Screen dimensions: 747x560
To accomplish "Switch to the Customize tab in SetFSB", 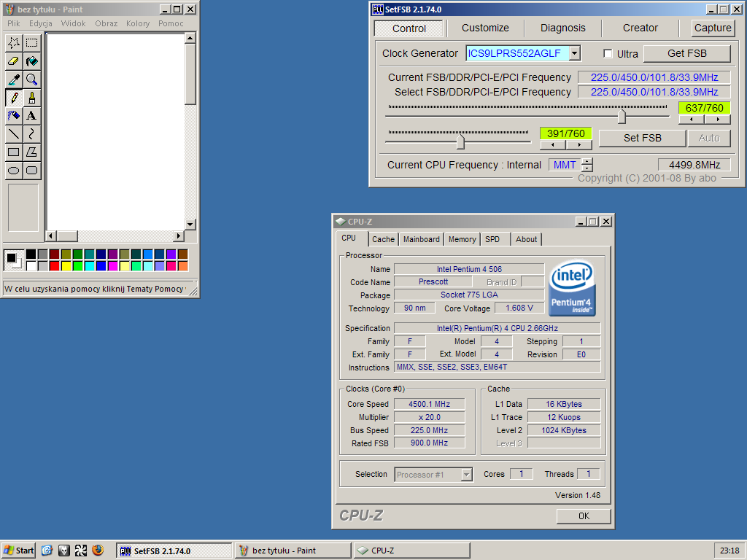I will pos(485,28).
